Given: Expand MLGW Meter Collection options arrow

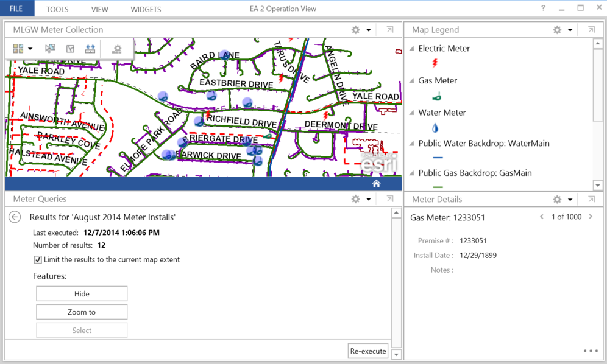Looking at the screenshot, I should 369,30.
